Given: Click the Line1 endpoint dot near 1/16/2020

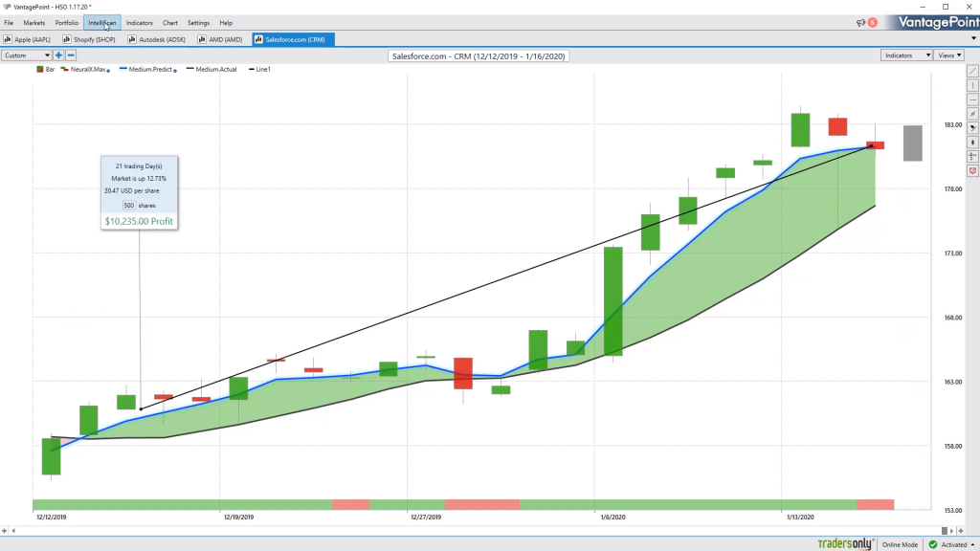Looking at the screenshot, I should pos(871,145).
